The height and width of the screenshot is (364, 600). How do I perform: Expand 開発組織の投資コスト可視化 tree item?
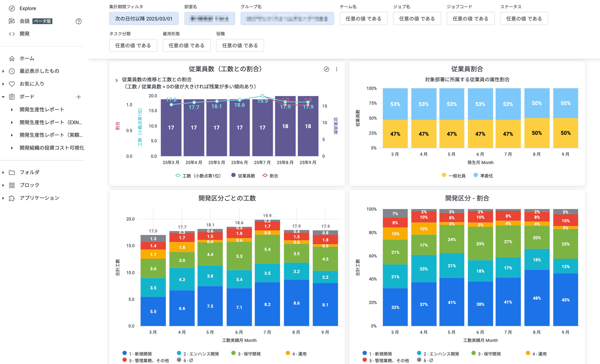pyautogui.click(x=12, y=148)
